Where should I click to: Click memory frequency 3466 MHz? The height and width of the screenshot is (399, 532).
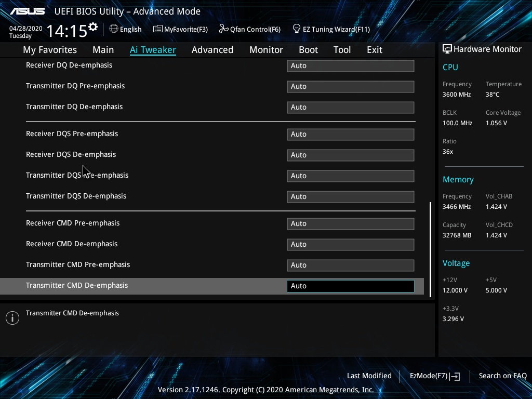(456, 207)
